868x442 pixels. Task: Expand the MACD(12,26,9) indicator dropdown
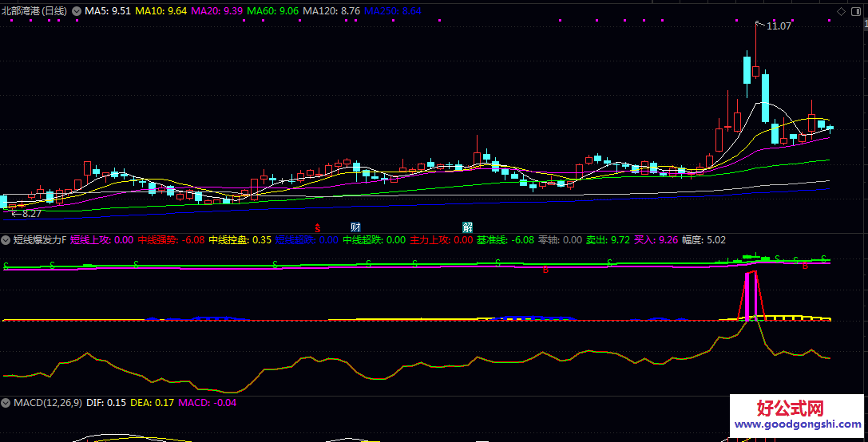(x=6, y=403)
